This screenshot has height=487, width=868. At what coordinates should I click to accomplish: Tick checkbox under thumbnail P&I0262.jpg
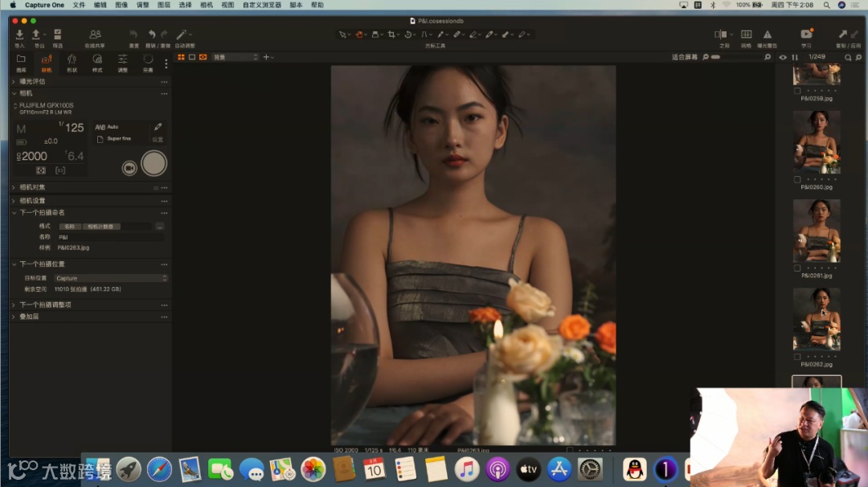[x=797, y=357]
